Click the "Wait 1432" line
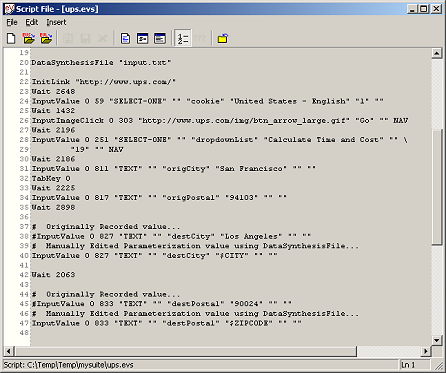Screen dimensions: 446x373 [x=53, y=111]
